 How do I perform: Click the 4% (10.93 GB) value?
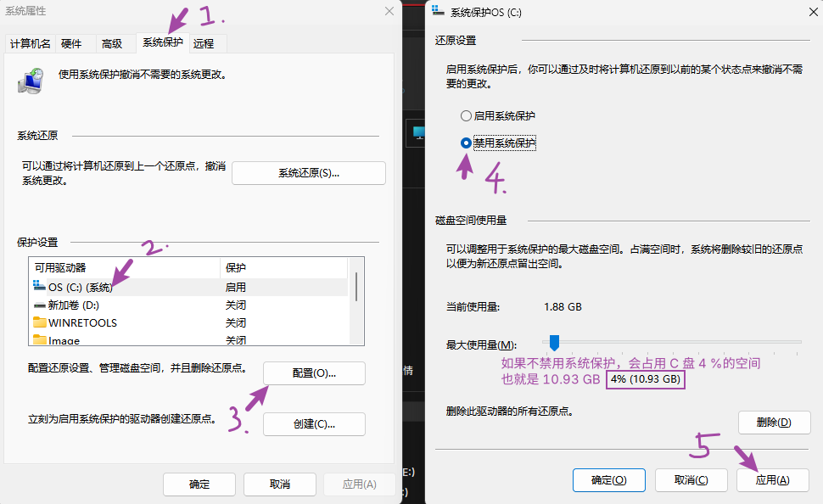(646, 379)
